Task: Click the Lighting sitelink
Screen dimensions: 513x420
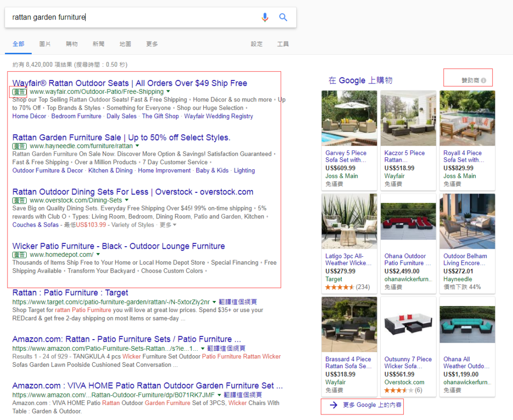Action: [244, 170]
